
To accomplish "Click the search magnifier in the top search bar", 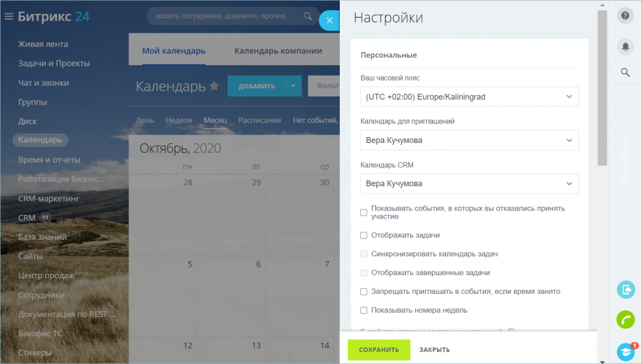I will (x=308, y=16).
